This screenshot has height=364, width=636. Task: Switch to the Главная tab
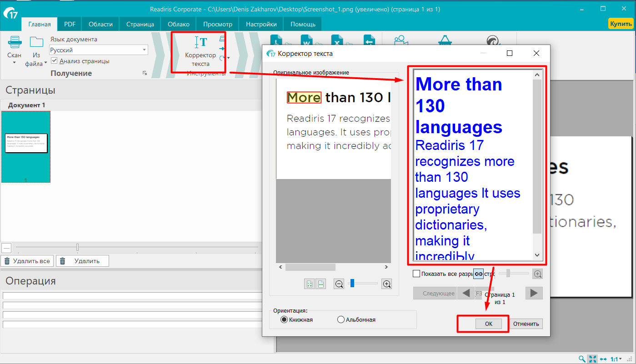tap(39, 24)
